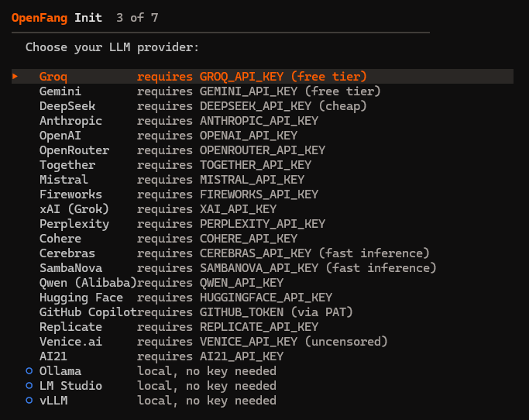Pick the vLLM local provider
Viewport: 529px width, 420px height.
[x=263, y=401]
